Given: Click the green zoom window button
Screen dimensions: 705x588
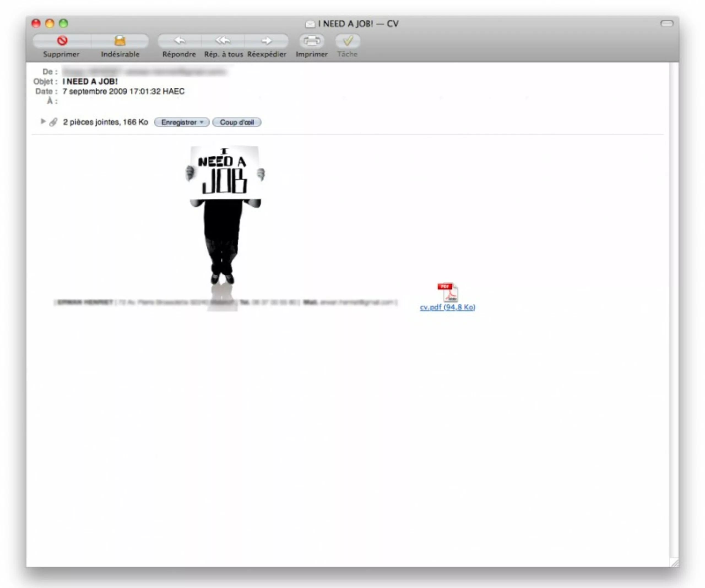Looking at the screenshot, I should pos(63,23).
